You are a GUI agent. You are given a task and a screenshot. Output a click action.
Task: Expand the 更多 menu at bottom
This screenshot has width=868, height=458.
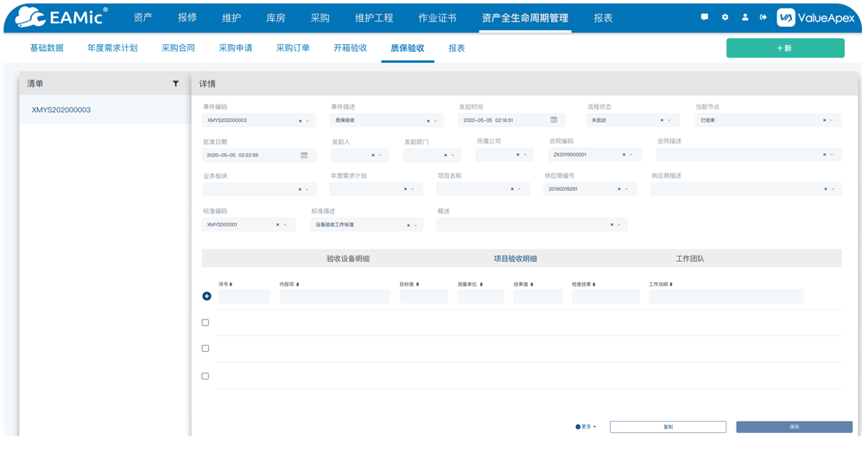586,427
